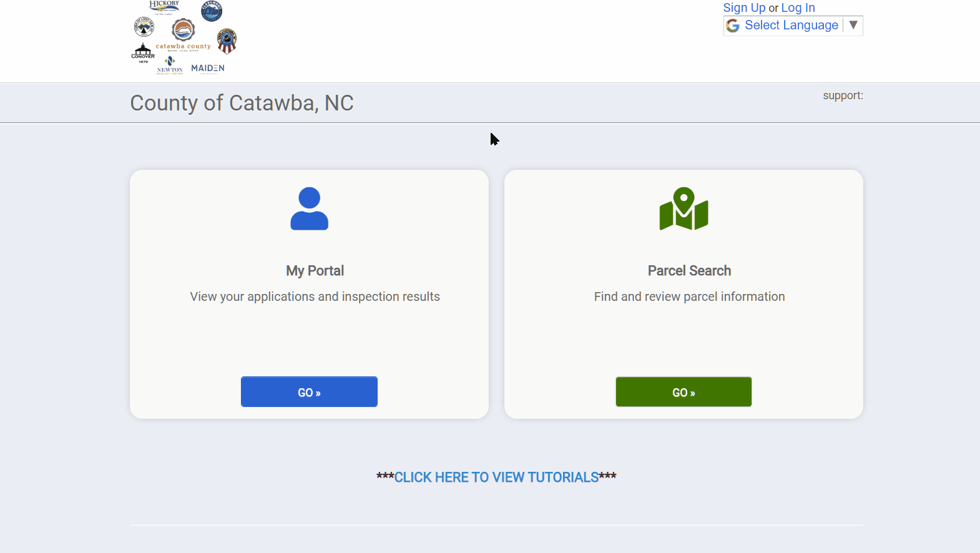Viewport: 980px width, 553px height.
Task: Open the Log In link
Action: pyautogui.click(x=798, y=7)
